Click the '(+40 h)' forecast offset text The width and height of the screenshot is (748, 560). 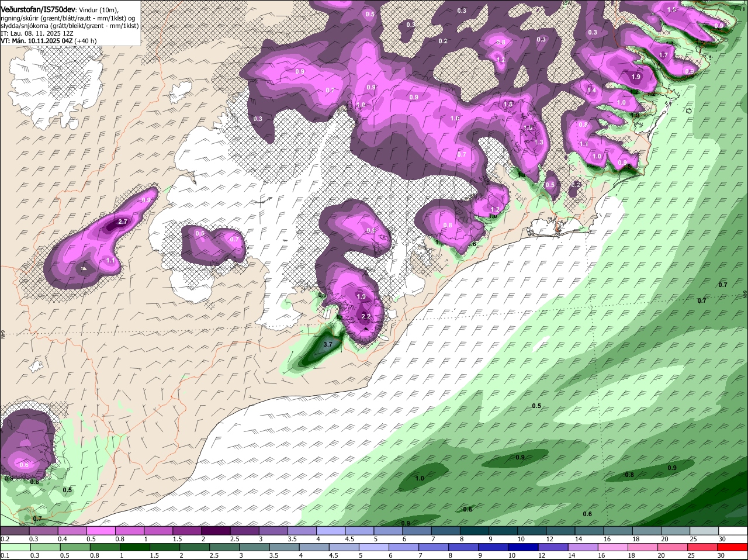click(85, 41)
